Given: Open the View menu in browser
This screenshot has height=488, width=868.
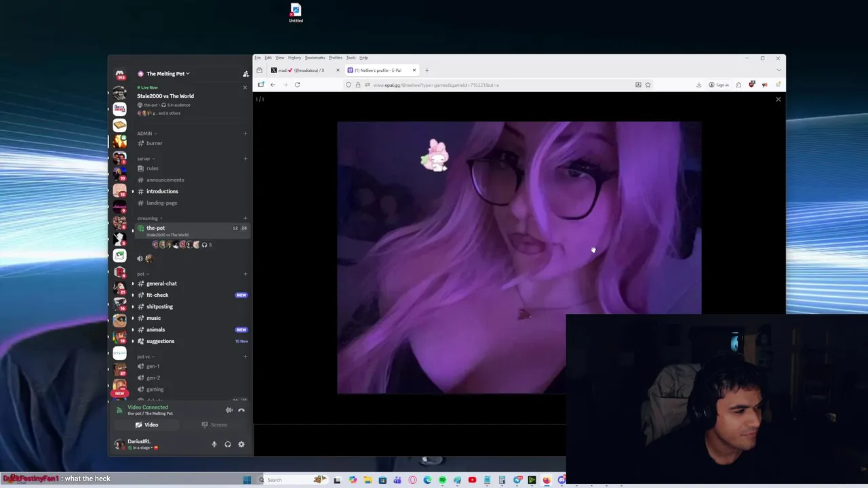Looking at the screenshot, I should click(279, 58).
